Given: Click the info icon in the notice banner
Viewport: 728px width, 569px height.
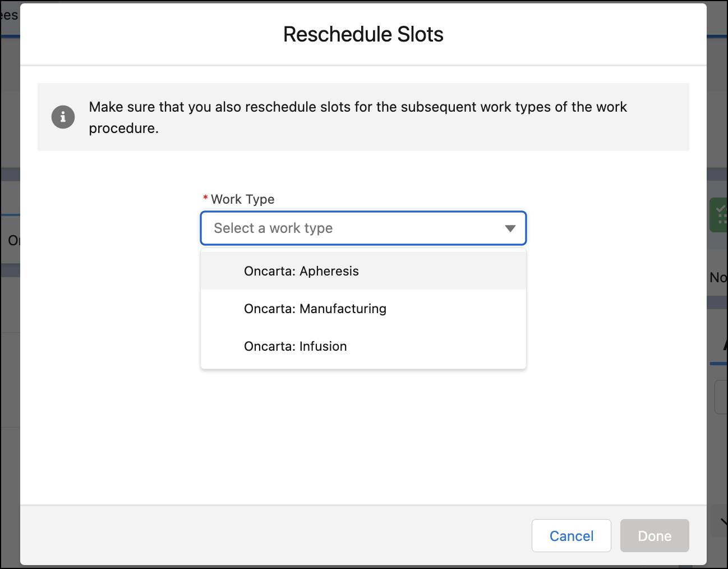Looking at the screenshot, I should click(63, 117).
